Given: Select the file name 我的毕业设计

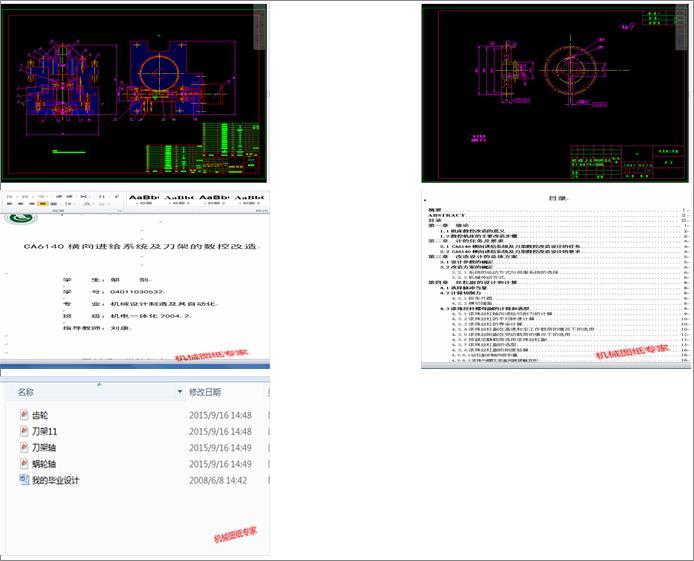Looking at the screenshot, I should (x=55, y=480).
